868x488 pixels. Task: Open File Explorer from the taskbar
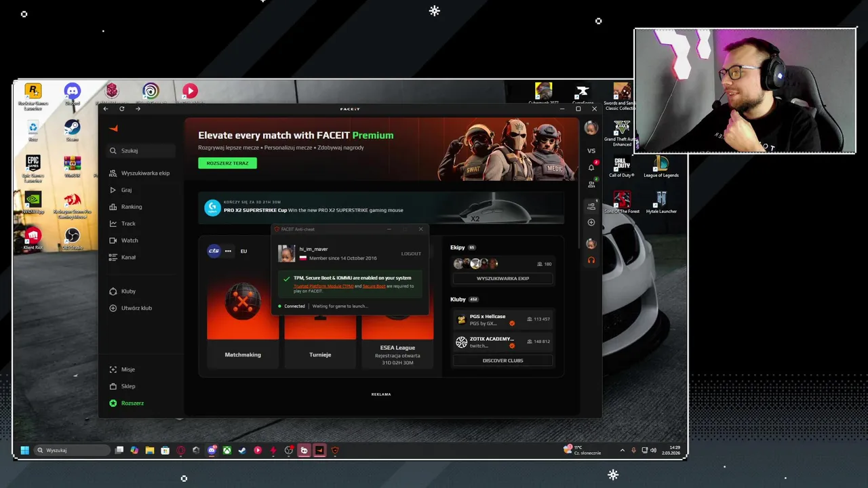click(x=150, y=450)
